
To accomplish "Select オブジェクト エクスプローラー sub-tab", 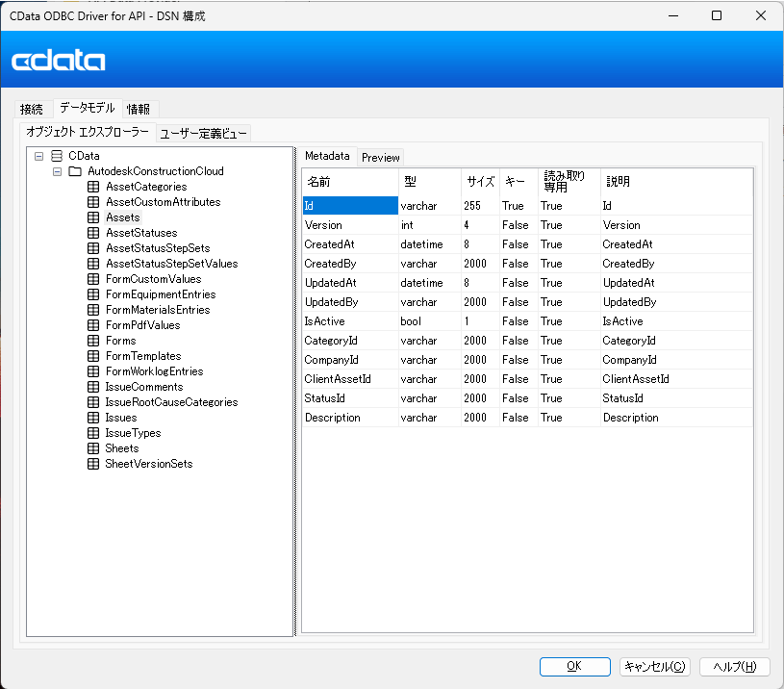I will (88, 132).
